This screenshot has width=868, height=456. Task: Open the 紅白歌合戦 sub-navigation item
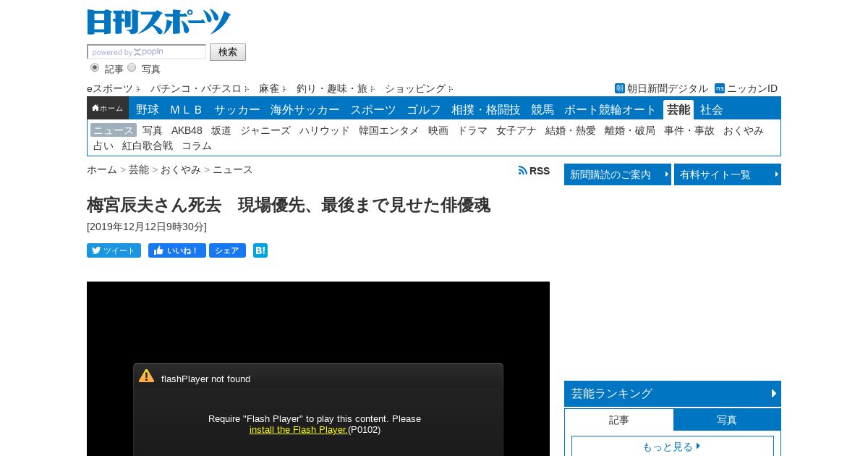coord(148,145)
